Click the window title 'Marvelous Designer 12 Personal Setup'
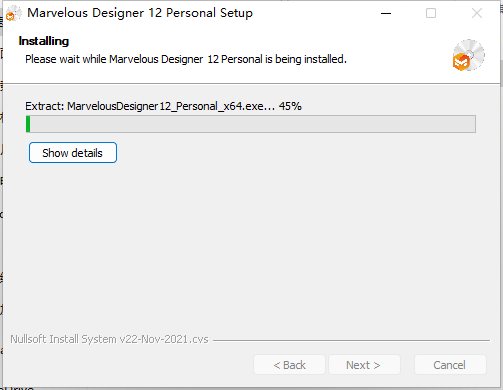503x390 pixels. coord(140,13)
